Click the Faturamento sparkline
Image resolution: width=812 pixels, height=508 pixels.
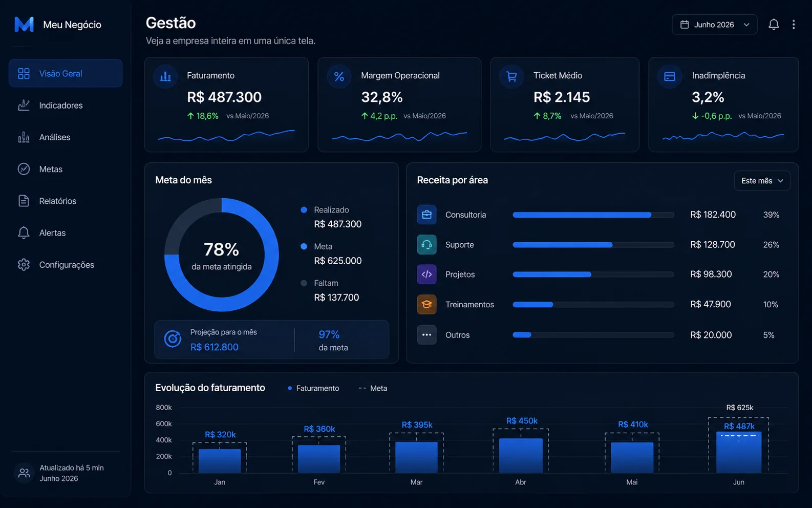226,136
